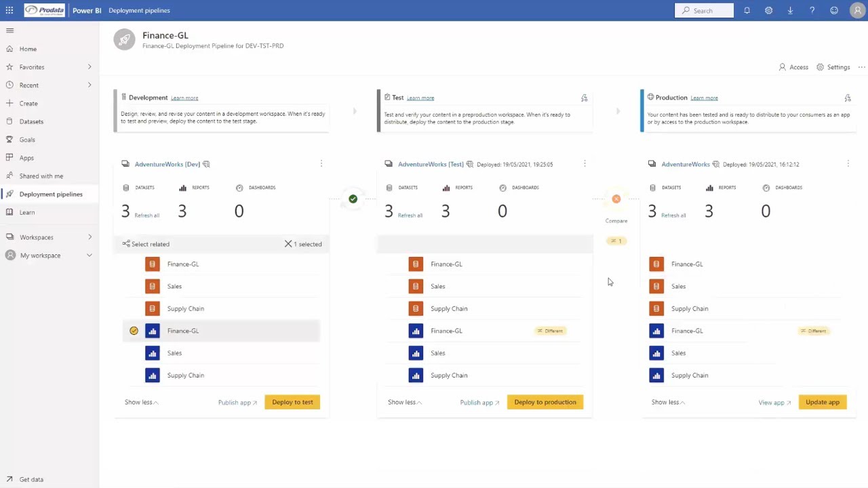
Task: Open pipeline Access settings
Action: tap(793, 67)
